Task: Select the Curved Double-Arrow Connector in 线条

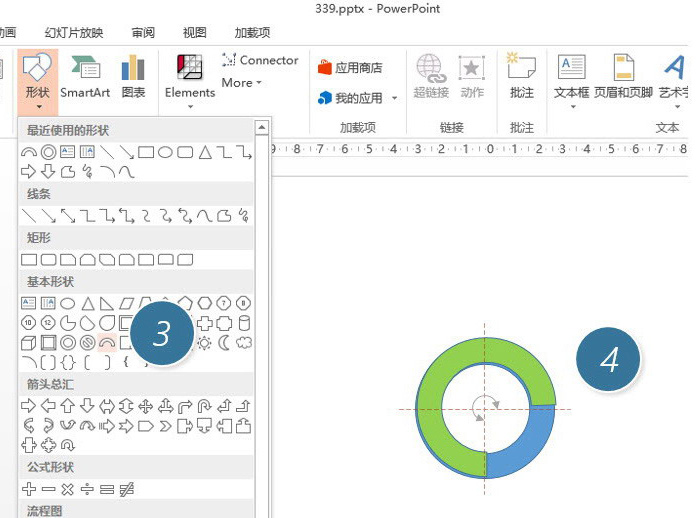Action: coord(185,216)
